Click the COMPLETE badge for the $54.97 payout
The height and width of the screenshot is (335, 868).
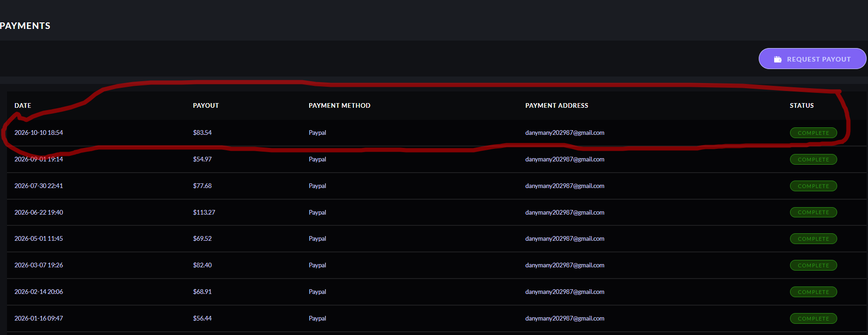[x=813, y=160]
